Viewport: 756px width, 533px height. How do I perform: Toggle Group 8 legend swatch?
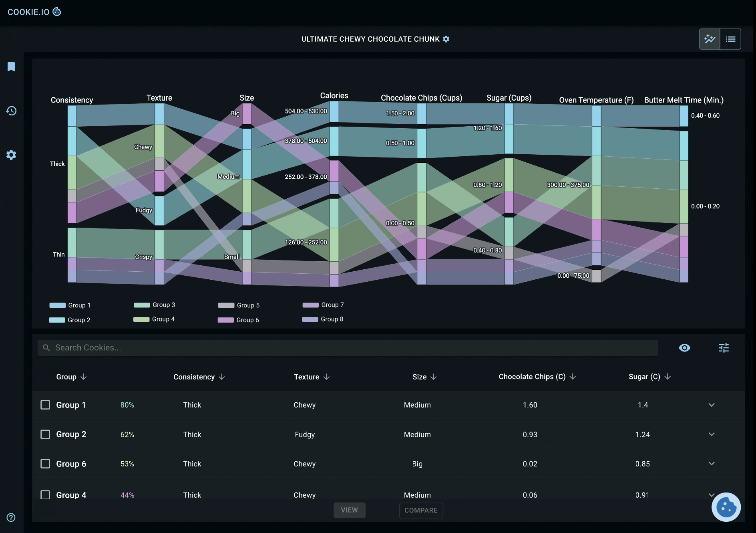[310, 319]
